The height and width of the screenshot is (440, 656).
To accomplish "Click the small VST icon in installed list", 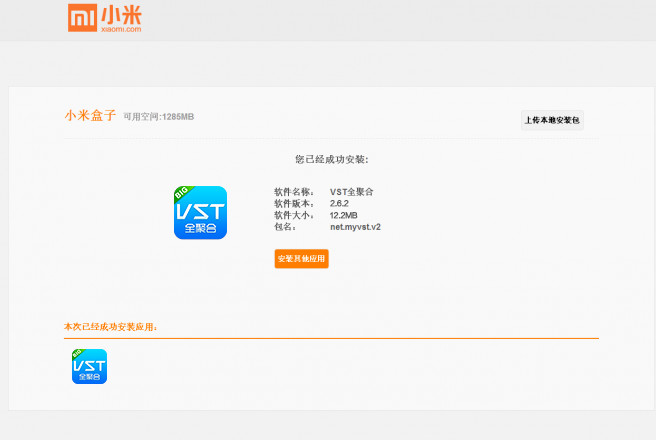I will pyautogui.click(x=89, y=366).
